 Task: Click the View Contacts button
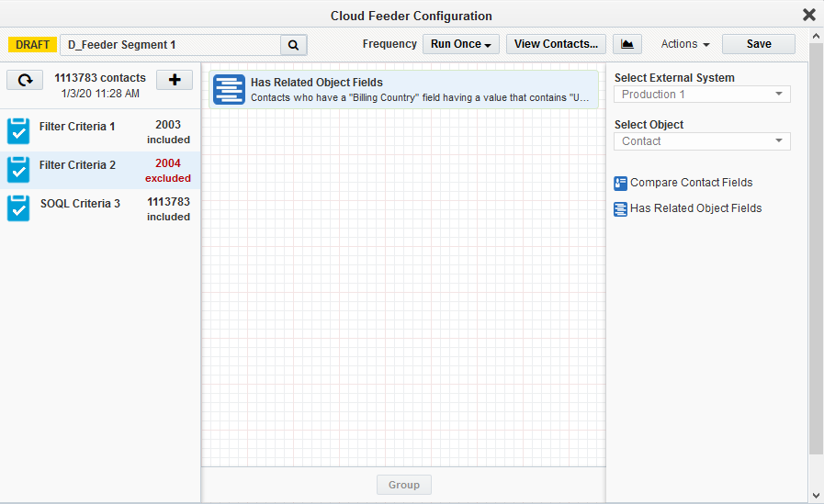[556, 44]
